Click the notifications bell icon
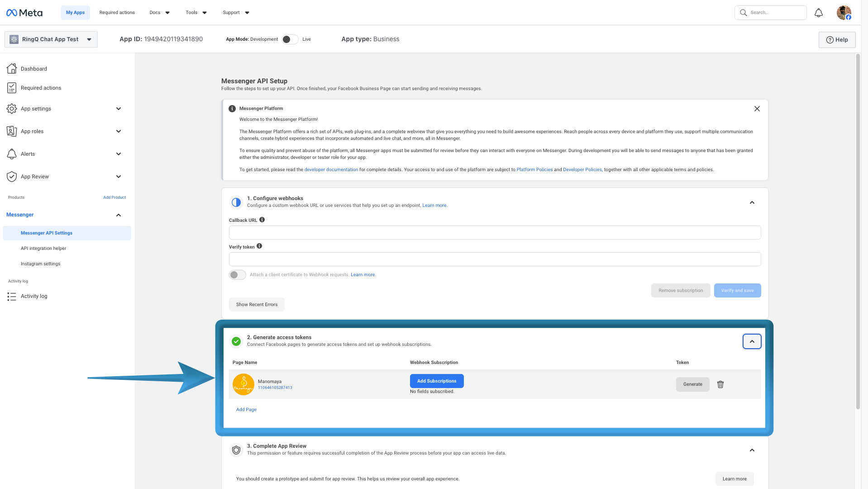The height and width of the screenshot is (489, 868). pyautogui.click(x=818, y=12)
